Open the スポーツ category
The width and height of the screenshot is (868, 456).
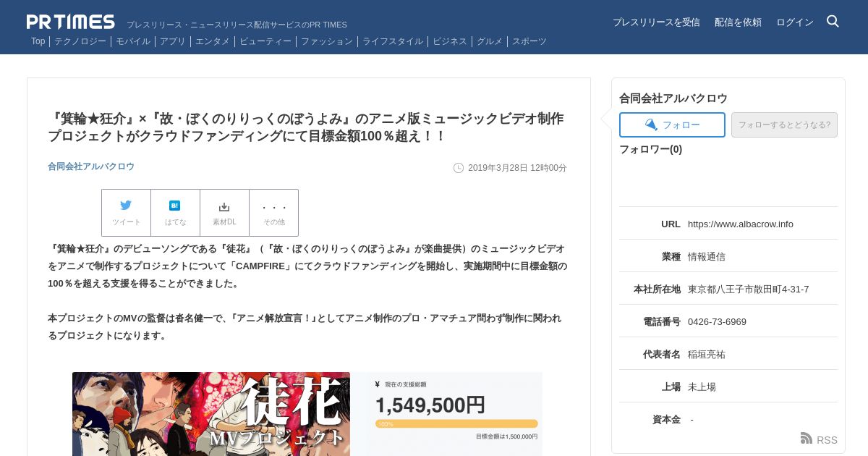tap(529, 41)
